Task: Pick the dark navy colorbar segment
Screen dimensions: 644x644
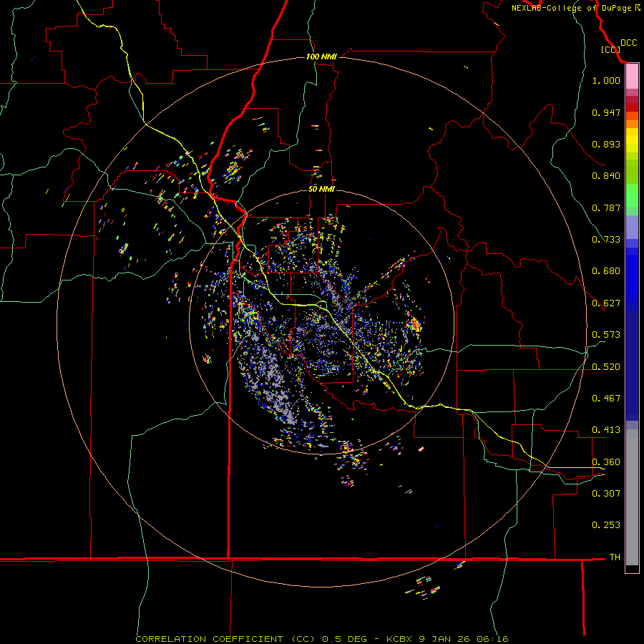Action: pyautogui.click(x=632, y=366)
